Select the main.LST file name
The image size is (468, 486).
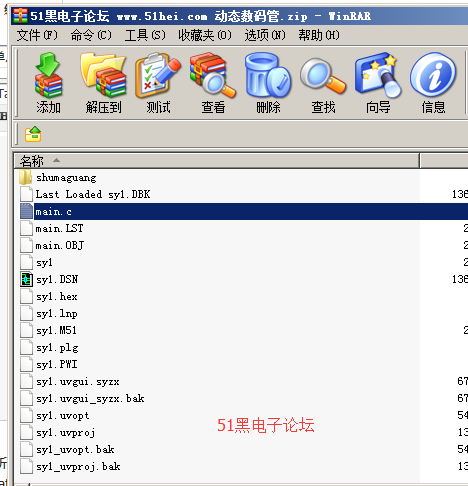click(59, 228)
